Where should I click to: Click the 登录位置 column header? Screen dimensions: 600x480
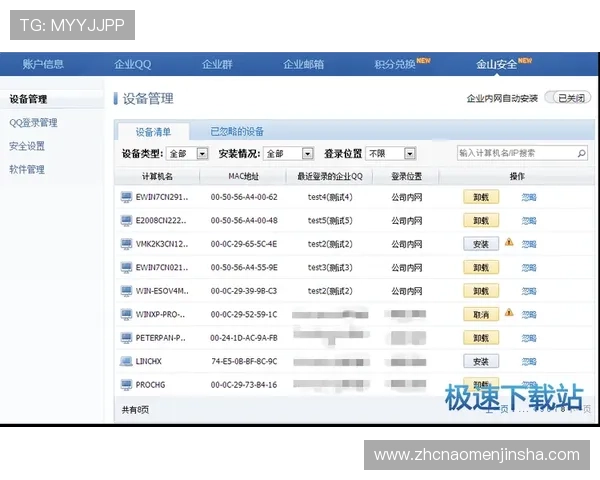(406, 176)
